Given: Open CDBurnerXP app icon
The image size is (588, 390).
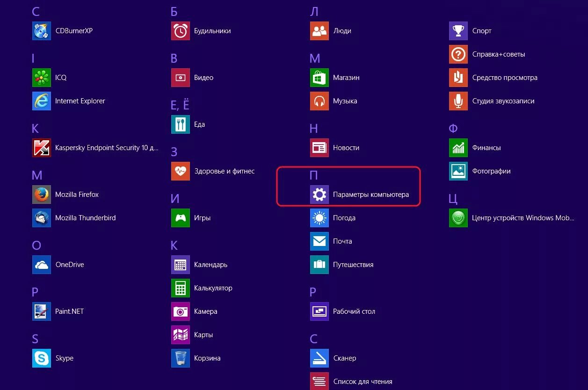Looking at the screenshot, I should (x=42, y=31).
